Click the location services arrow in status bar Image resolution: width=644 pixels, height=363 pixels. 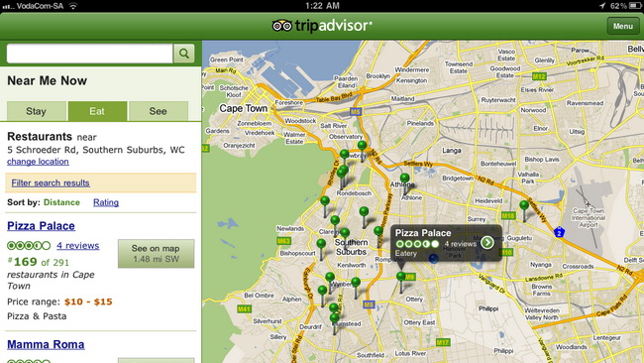(602, 6)
